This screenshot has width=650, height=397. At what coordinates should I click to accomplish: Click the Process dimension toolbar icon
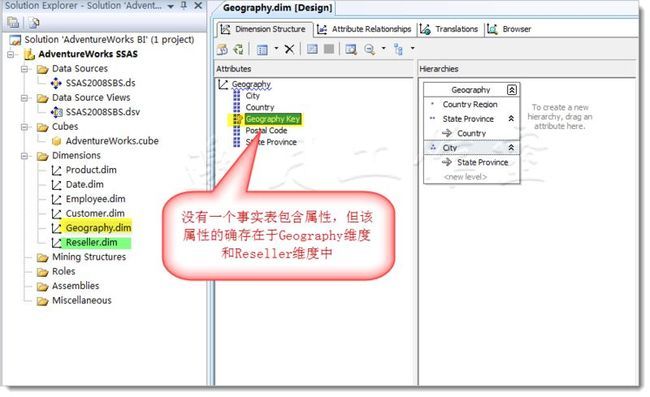[x=238, y=49]
